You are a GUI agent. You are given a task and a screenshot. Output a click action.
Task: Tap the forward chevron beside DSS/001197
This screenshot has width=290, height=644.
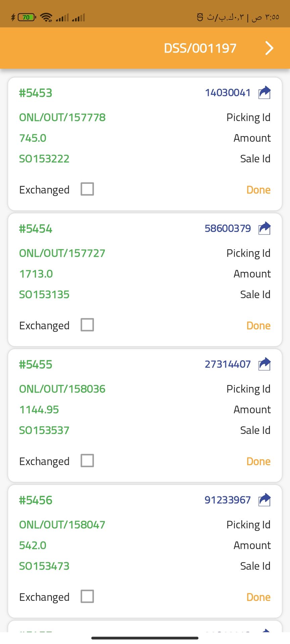[x=269, y=48]
